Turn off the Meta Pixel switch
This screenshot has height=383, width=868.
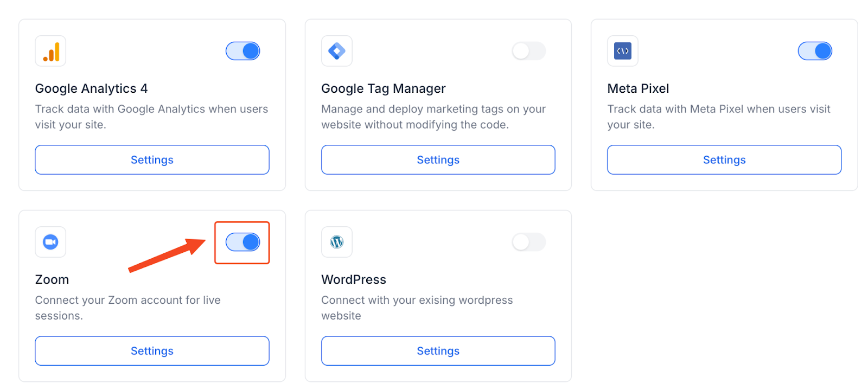point(815,51)
